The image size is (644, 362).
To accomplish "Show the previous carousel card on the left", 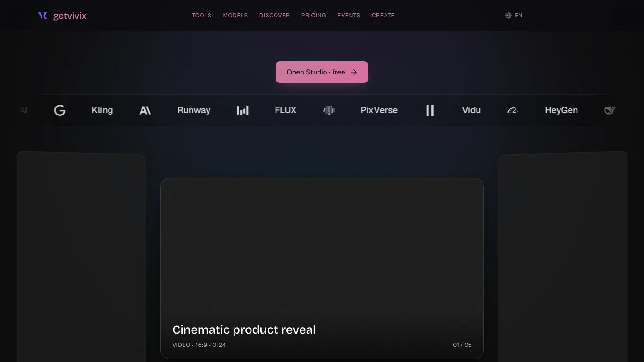I will [x=81, y=257].
